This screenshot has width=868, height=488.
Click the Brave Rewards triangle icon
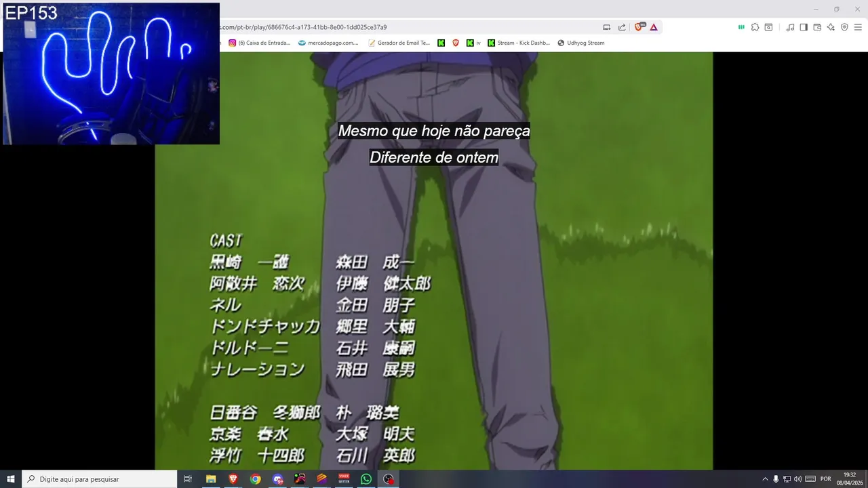(654, 27)
